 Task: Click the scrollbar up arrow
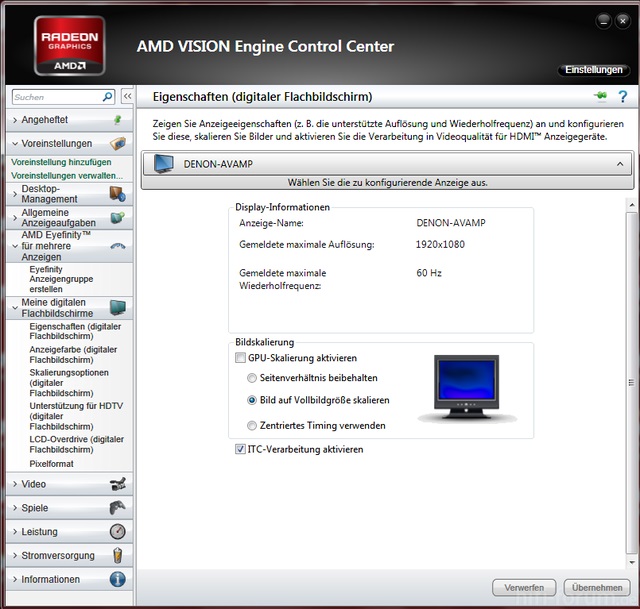[632, 205]
